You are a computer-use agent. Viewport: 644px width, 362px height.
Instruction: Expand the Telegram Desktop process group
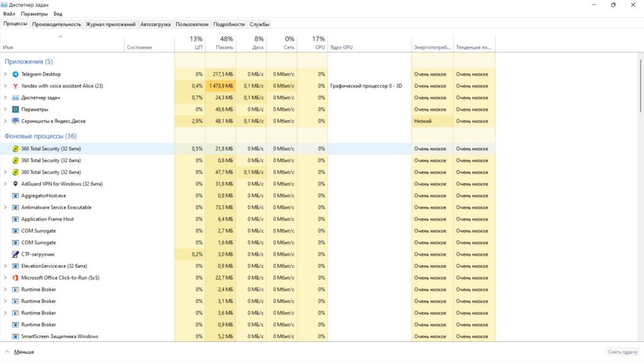(5, 74)
